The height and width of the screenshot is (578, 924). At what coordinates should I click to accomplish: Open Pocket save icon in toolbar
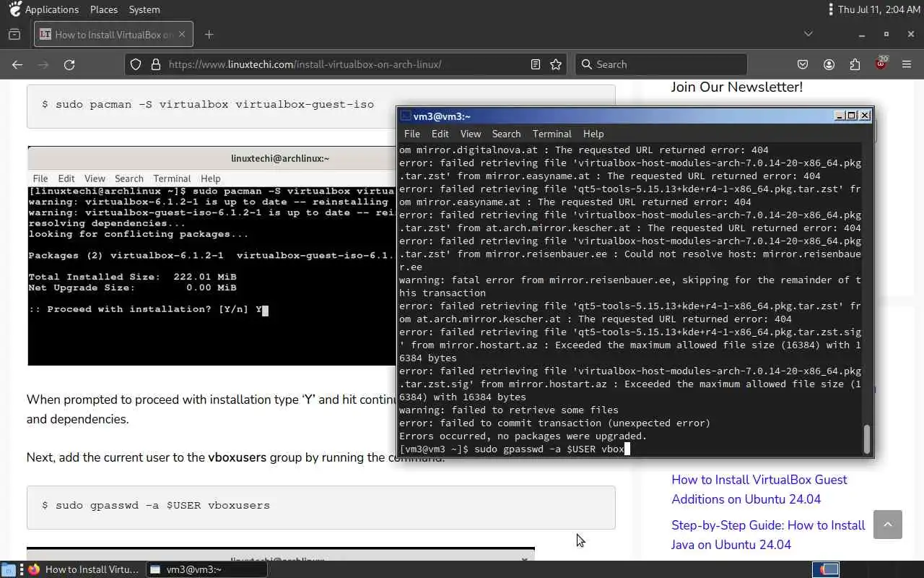click(x=803, y=64)
